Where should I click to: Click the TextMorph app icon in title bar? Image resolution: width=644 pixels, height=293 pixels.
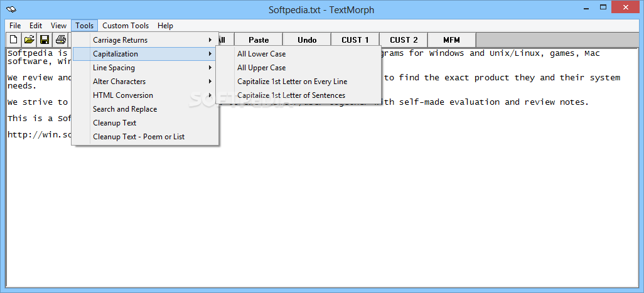[x=11, y=9]
